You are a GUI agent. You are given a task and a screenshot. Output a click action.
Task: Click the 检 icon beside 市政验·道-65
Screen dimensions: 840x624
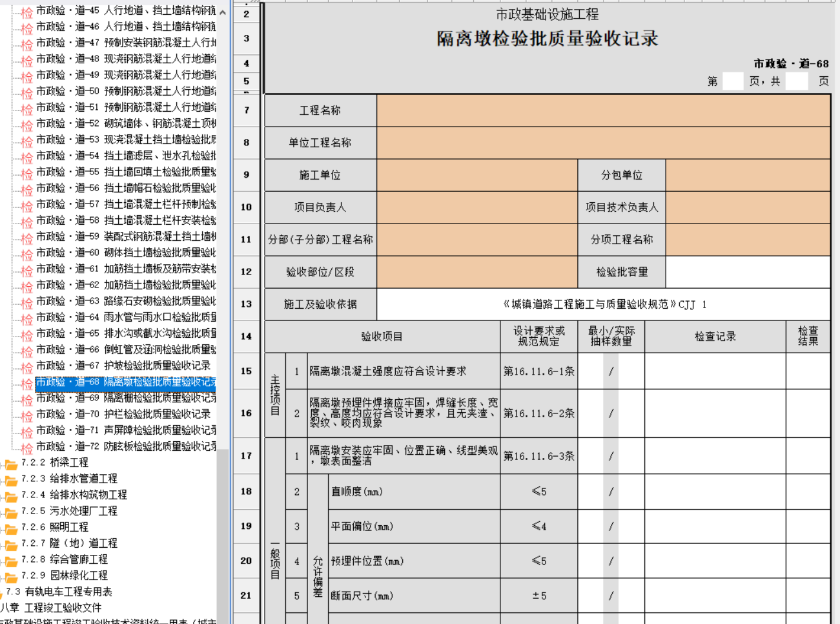(26, 335)
